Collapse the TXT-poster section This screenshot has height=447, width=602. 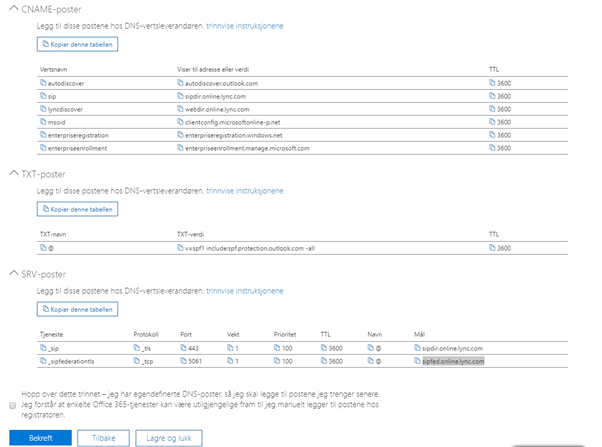14,174
